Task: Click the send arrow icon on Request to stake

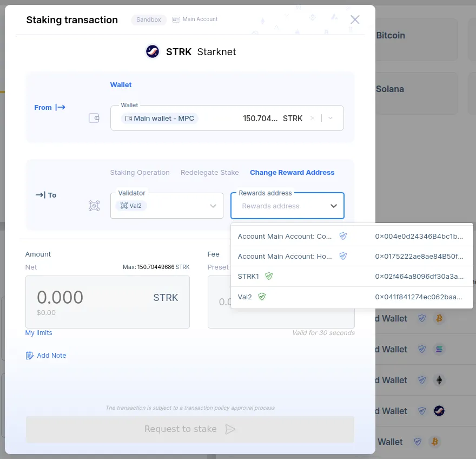Action: tap(230, 429)
